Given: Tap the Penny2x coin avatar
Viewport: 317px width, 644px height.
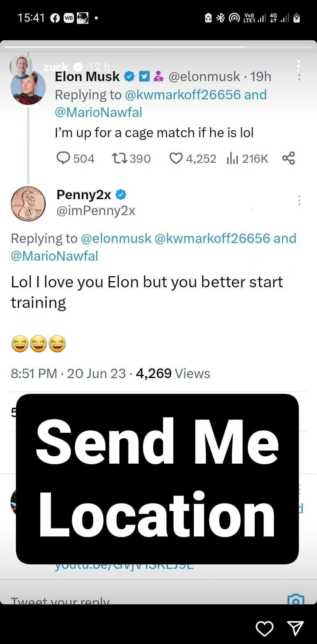Looking at the screenshot, I should pos(28,203).
